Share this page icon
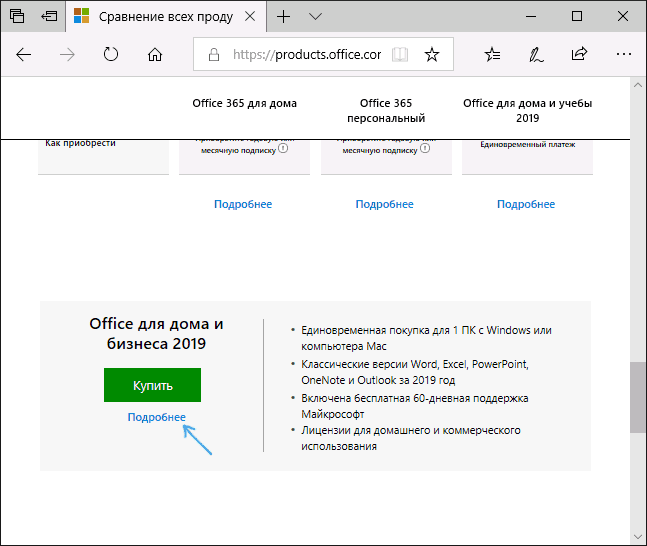The height and width of the screenshot is (546, 647). tap(579, 54)
